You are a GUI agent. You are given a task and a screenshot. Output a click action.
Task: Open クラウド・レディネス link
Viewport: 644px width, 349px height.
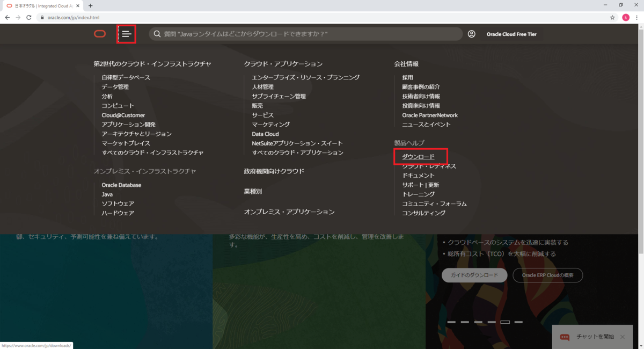[429, 166]
